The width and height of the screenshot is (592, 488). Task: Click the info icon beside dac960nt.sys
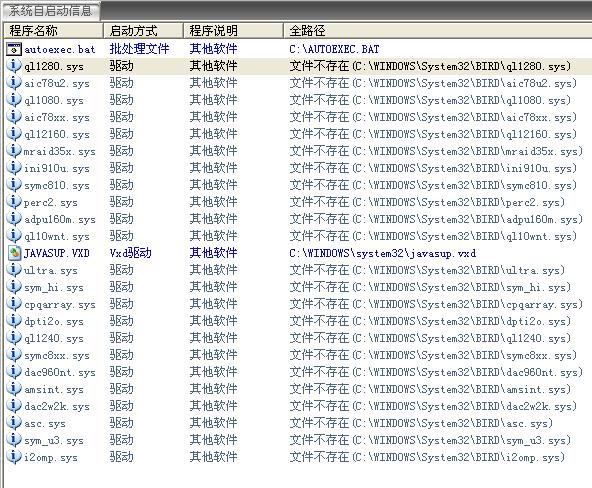pos(14,372)
